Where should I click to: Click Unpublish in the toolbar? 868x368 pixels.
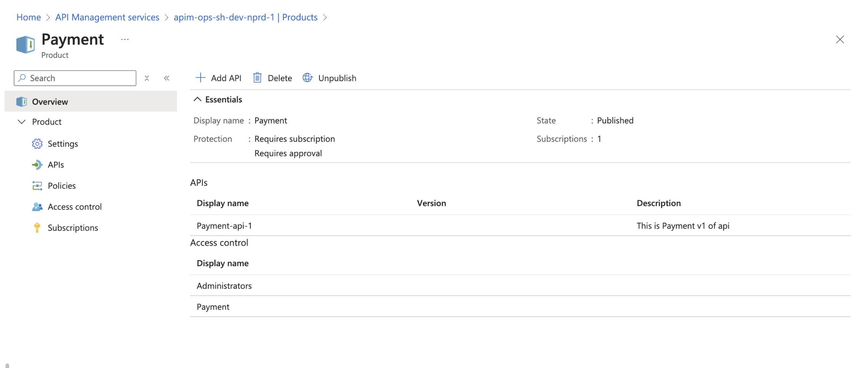coord(330,78)
